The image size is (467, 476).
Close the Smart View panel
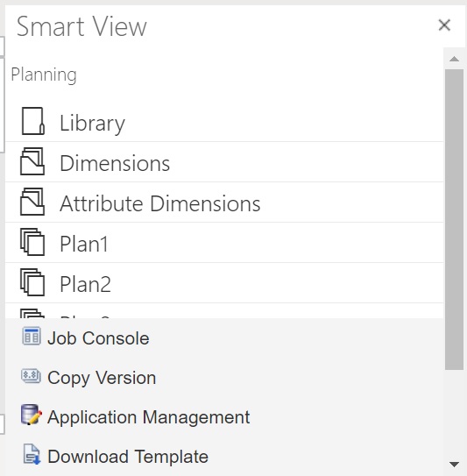(x=444, y=25)
